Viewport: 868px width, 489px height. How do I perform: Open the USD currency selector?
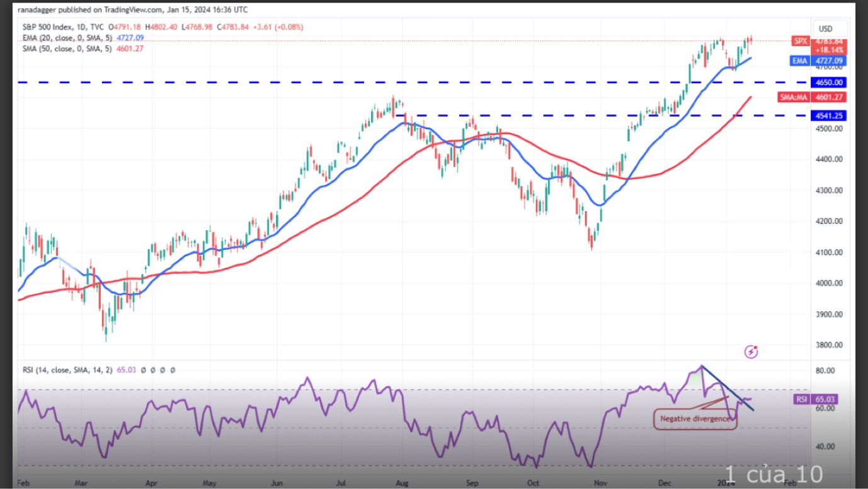pos(825,29)
